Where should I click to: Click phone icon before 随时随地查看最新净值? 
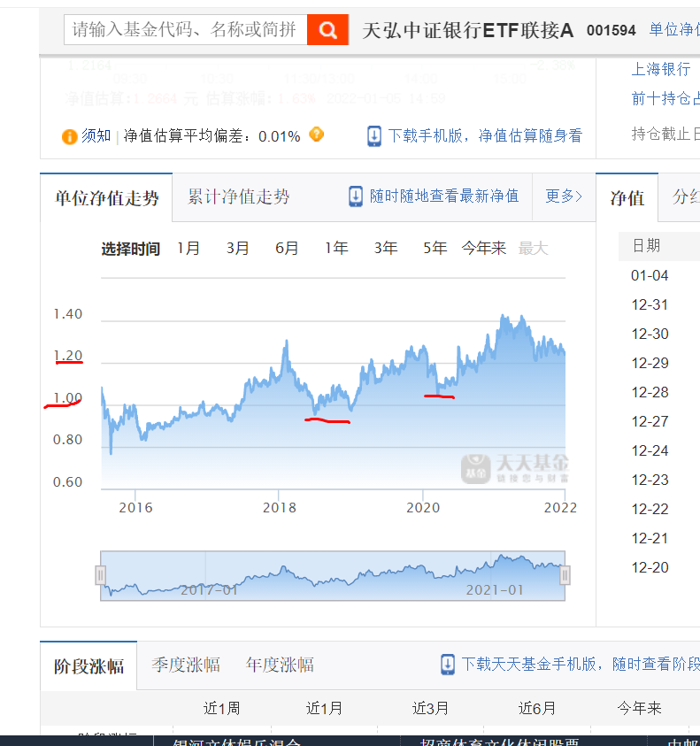click(x=356, y=196)
